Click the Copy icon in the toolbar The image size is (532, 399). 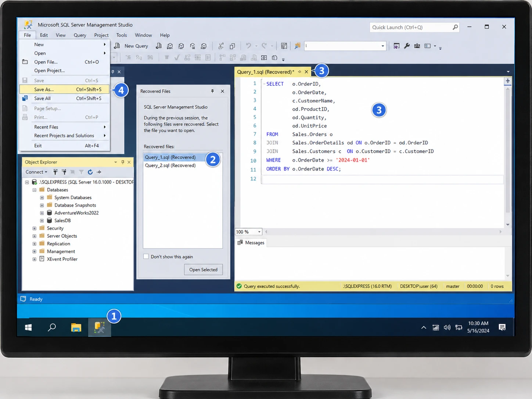(232, 46)
